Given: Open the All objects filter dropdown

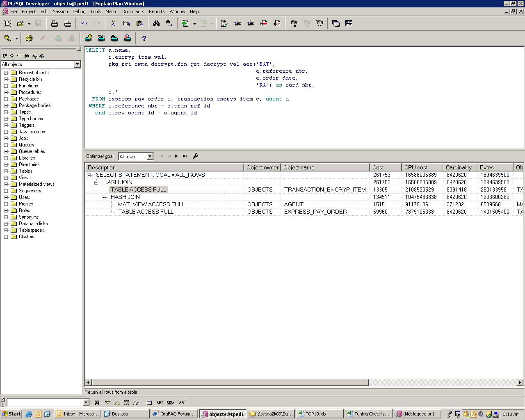Looking at the screenshot, I should click(77, 64).
